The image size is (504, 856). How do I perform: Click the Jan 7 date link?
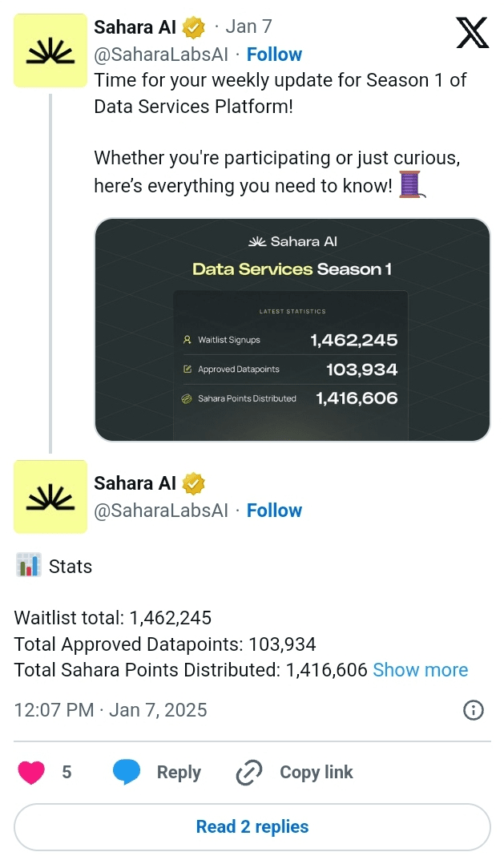tap(248, 27)
